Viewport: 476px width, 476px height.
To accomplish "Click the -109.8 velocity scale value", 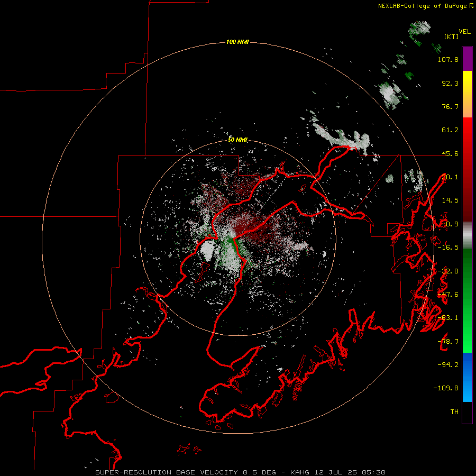I will click(446, 388).
